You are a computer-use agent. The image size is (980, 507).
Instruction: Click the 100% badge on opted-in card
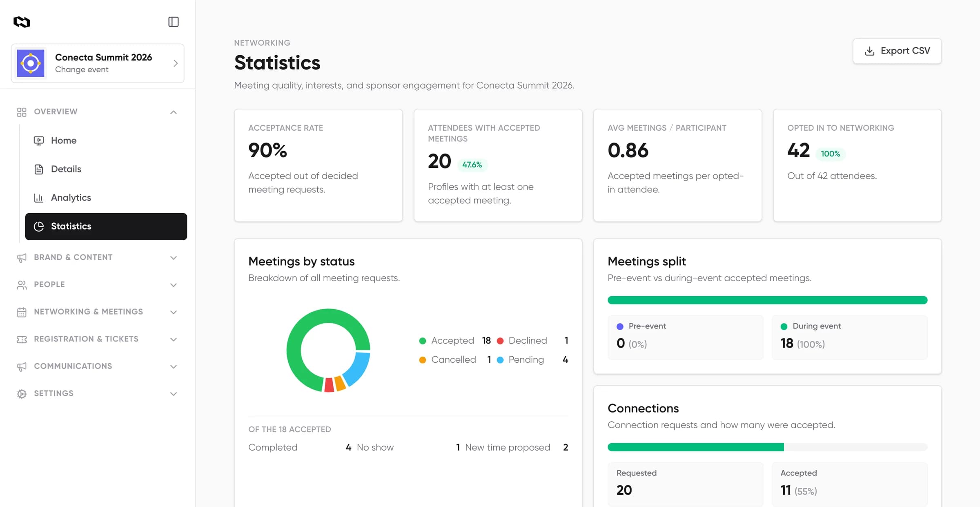click(x=831, y=154)
